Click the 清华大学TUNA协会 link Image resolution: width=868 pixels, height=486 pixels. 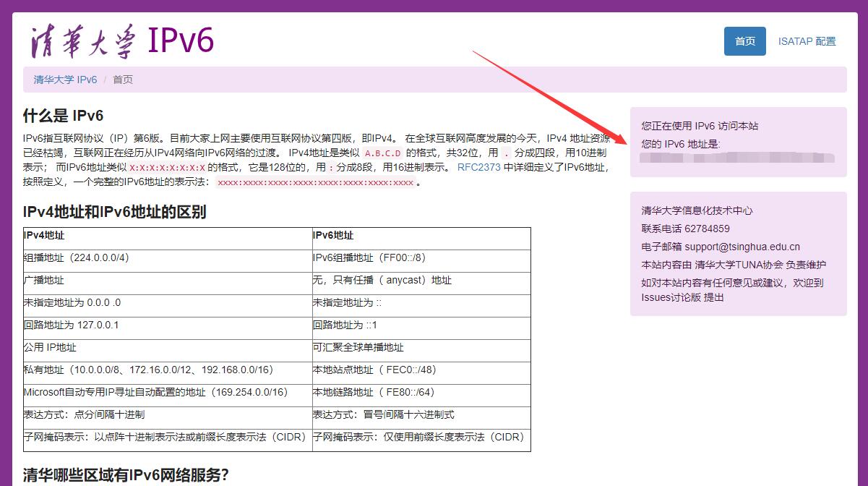[739, 265]
